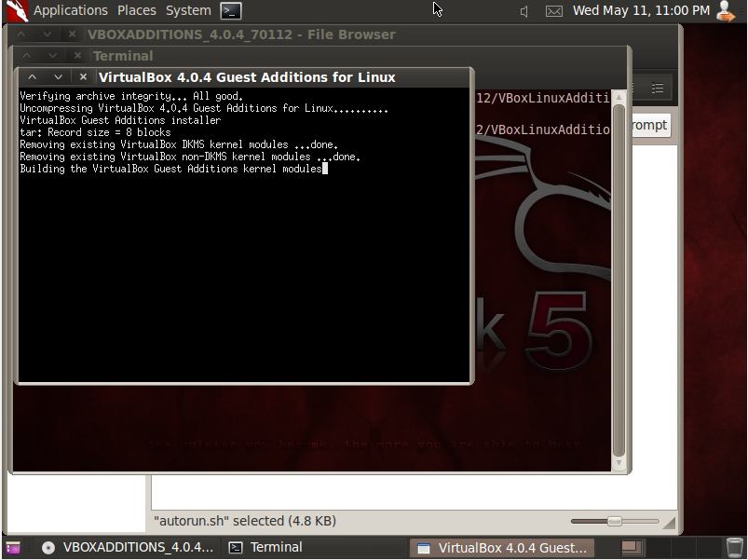
Task: Click up-arrow button in Terminal title bar
Action: (27, 56)
